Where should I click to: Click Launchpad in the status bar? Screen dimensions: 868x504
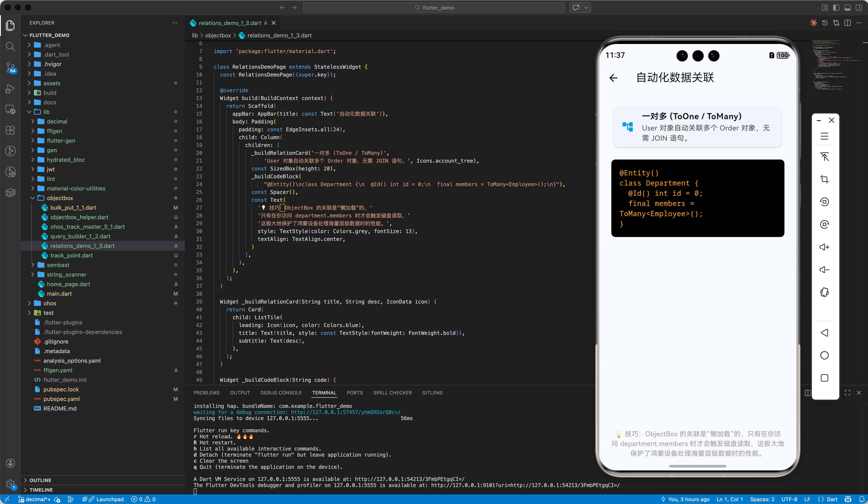(110, 499)
